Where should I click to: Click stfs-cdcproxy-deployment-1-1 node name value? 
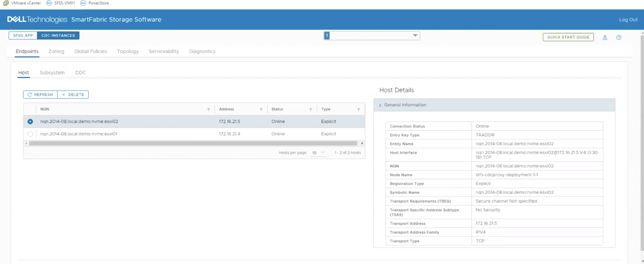point(507,175)
